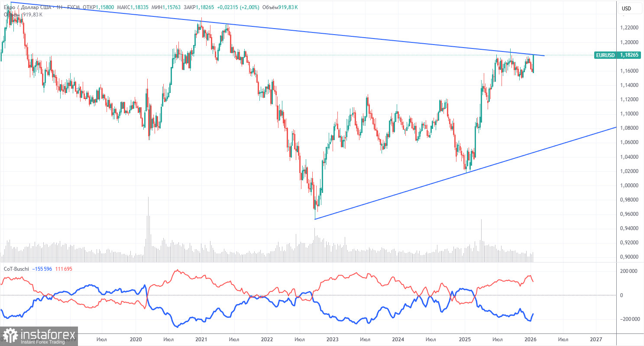The height and width of the screenshot is (346, 644).
Task: Select the 2027 label on the time axis
Action: (597, 340)
